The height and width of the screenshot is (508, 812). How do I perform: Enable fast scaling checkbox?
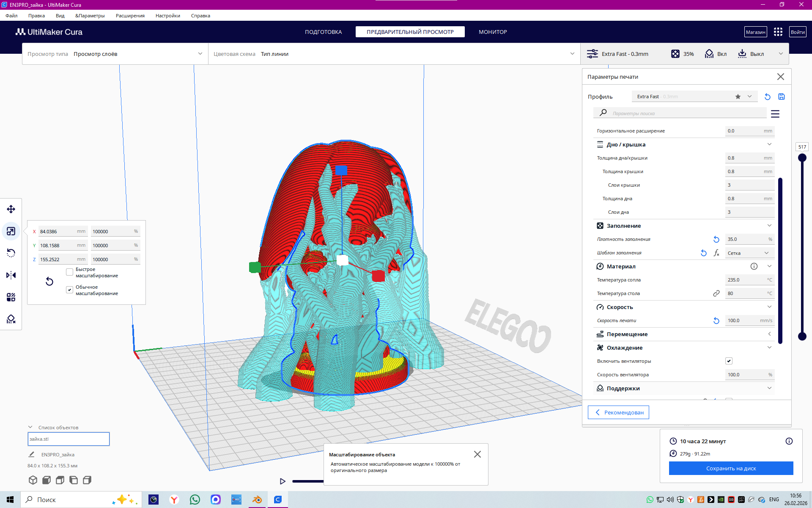coord(70,272)
